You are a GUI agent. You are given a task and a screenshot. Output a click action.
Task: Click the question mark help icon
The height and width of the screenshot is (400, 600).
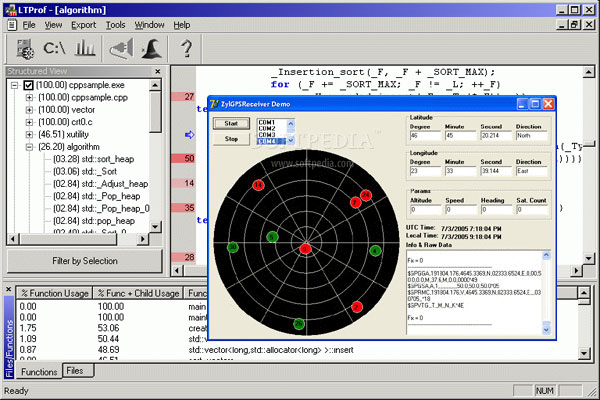click(185, 48)
